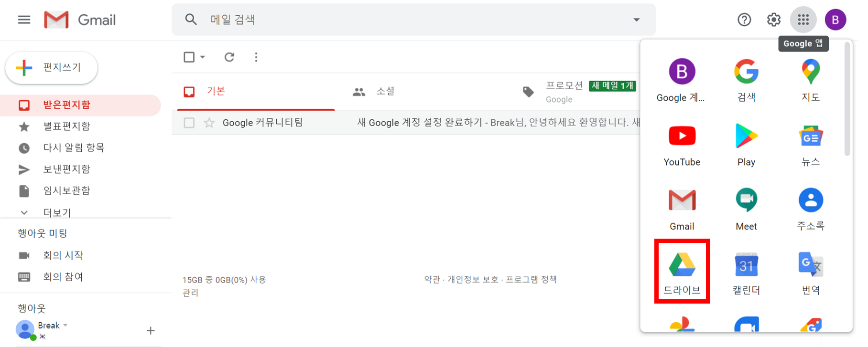Viewport: 868px width, 347px height.
Task: Star the Google 커뮤니티팀 email
Action: click(209, 123)
